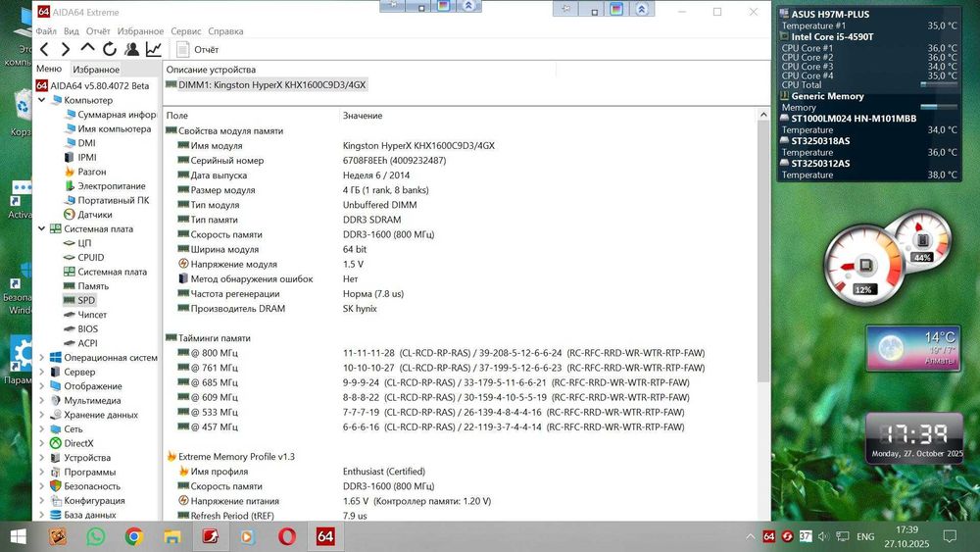
Task: Collapse the Компьютер tree node
Action: click(x=42, y=100)
